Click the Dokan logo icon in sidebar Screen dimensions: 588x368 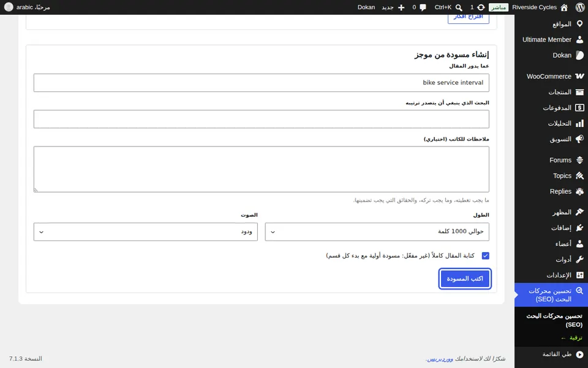coord(580,55)
